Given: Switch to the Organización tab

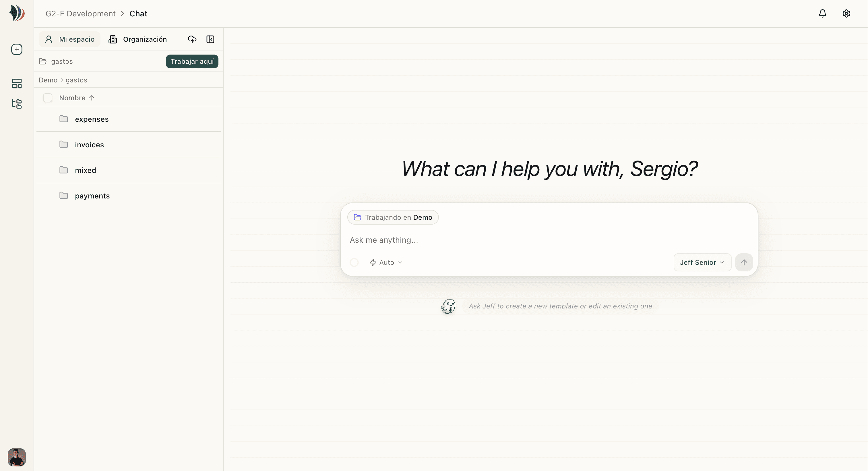Looking at the screenshot, I should click(x=137, y=39).
